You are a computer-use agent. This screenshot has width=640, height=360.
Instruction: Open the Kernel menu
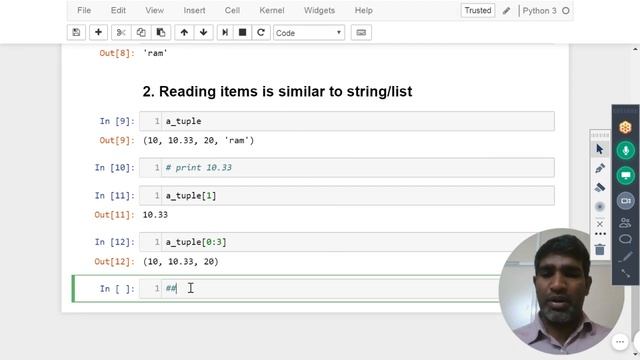tap(271, 11)
